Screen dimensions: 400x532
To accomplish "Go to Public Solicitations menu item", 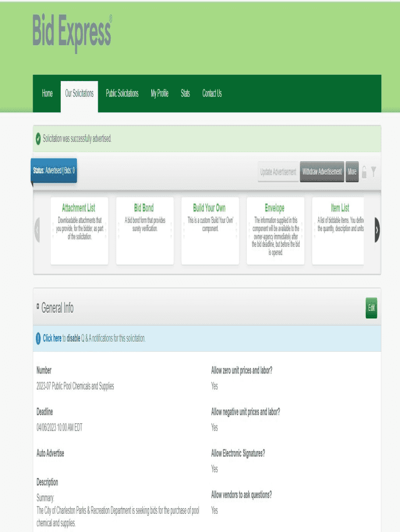I will tap(122, 94).
